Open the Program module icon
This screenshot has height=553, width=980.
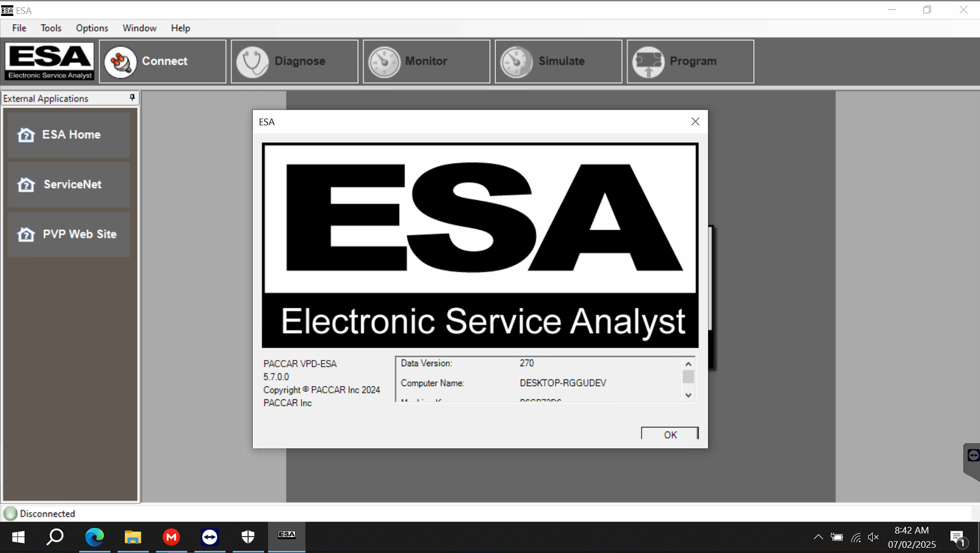tap(649, 62)
